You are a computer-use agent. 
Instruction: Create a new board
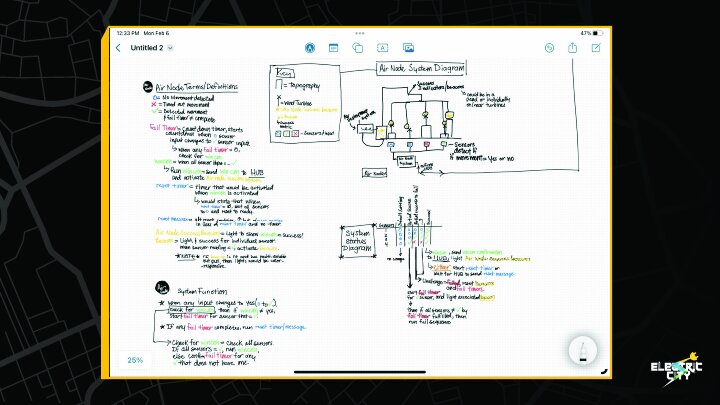click(x=596, y=48)
